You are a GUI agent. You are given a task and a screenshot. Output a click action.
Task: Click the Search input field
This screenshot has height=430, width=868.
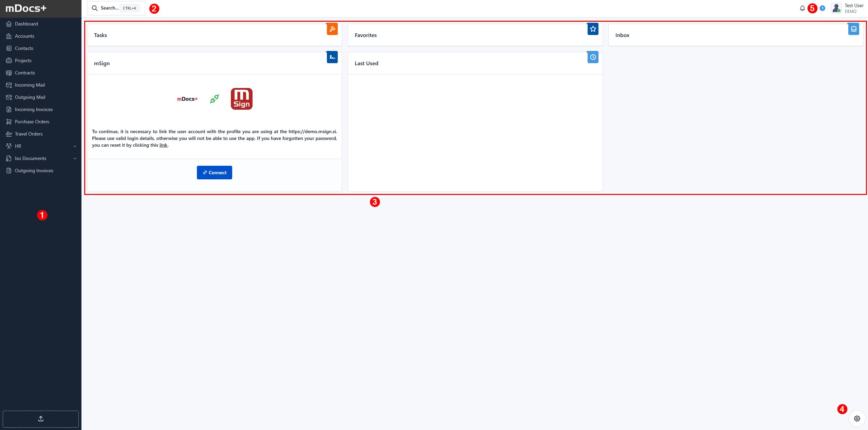click(x=116, y=8)
